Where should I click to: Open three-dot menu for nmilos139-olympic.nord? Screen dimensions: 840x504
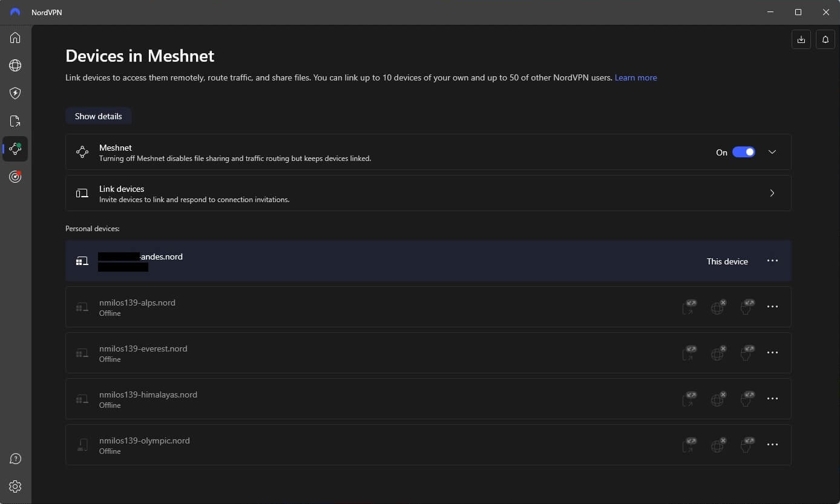[x=772, y=445]
